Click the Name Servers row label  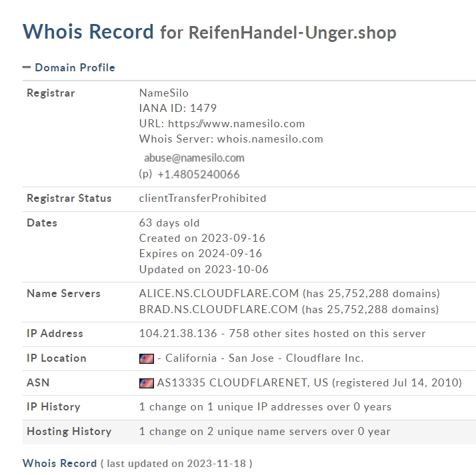(x=63, y=293)
